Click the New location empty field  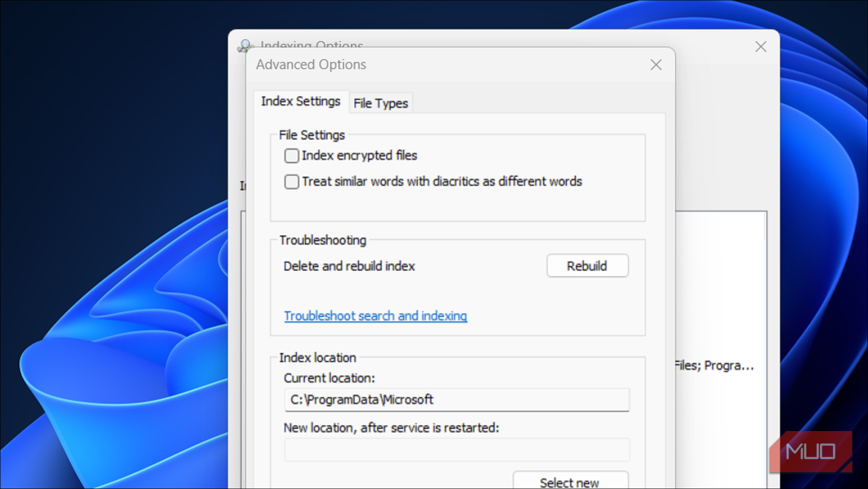pyautogui.click(x=457, y=450)
